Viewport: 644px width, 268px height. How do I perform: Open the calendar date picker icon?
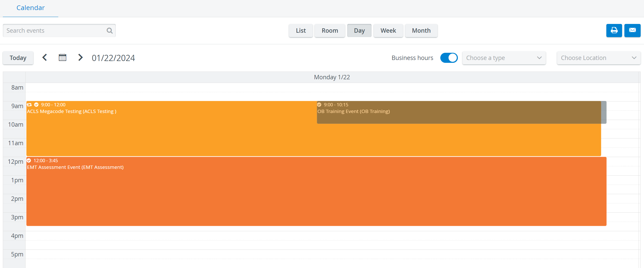[62, 57]
